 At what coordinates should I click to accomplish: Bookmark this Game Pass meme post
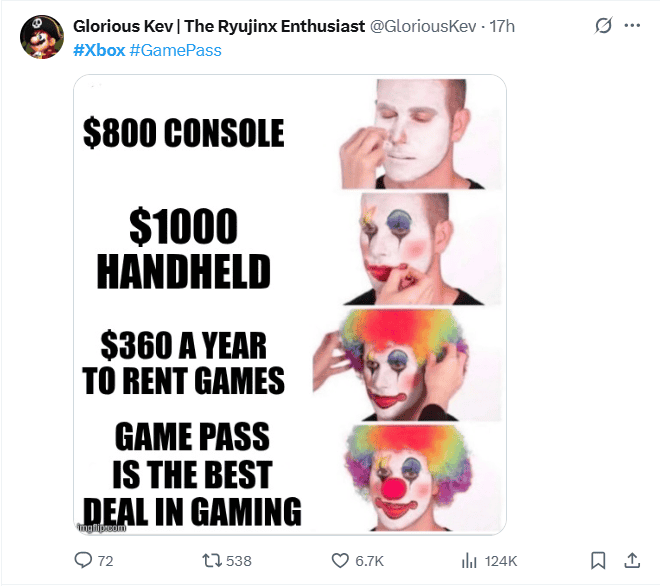point(598,560)
